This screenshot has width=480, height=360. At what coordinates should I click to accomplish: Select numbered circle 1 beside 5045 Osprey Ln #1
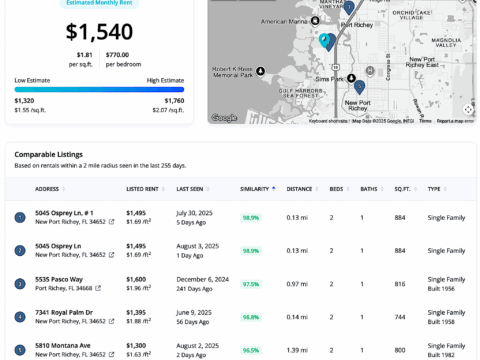(x=20, y=218)
